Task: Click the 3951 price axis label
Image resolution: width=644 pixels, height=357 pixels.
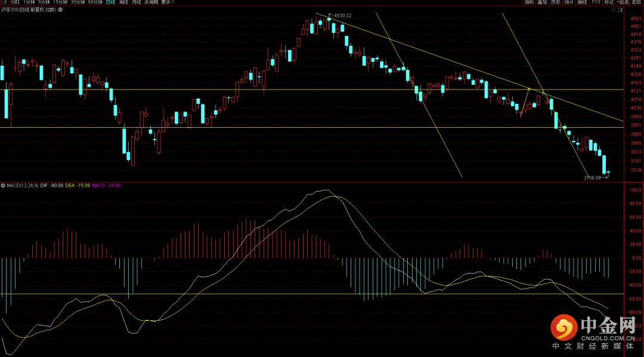Action: pyautogui.click(x=636, y=125)
